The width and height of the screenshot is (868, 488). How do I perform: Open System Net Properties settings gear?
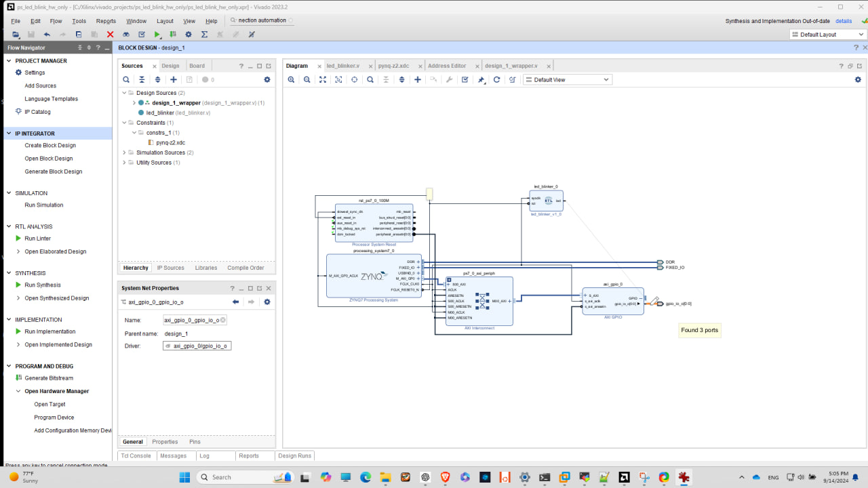tap(267, 302)
